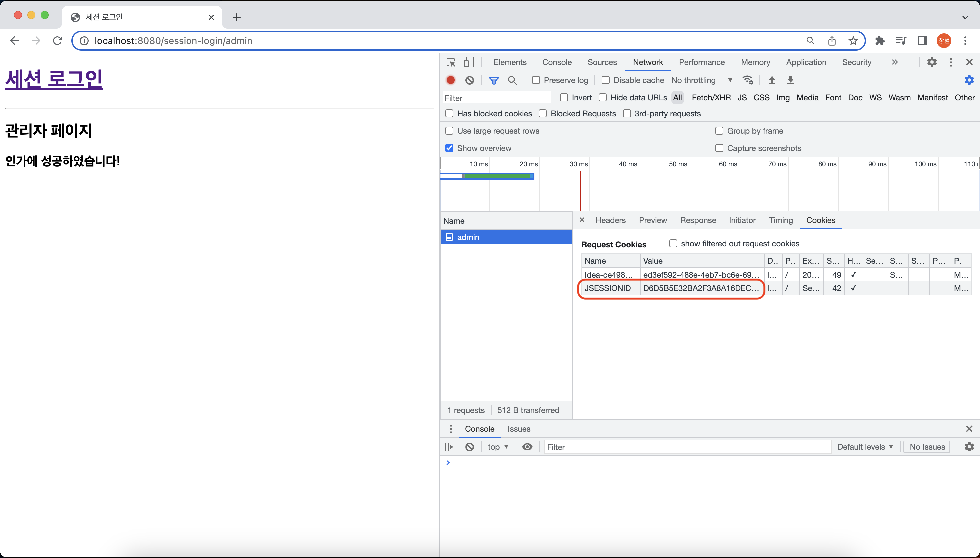The image size is (980, 558).
Task: Switch to the Application tab
Action: [806, 62]
